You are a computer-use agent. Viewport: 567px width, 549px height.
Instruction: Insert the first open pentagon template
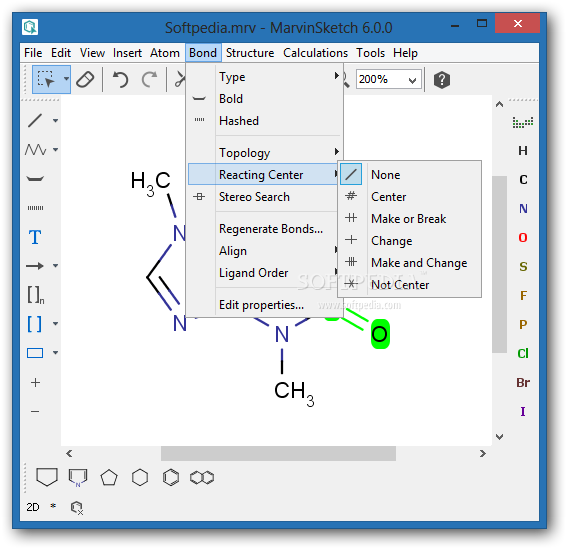[47, 477]
